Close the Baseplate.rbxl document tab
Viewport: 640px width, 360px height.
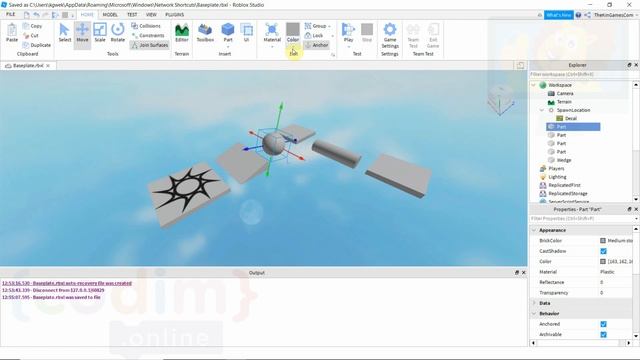point(48,65)
